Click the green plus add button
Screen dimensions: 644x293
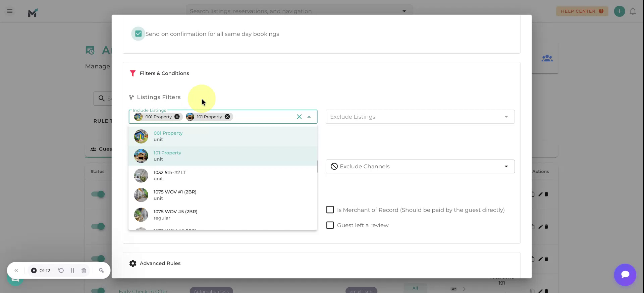[x=619, y=11]
